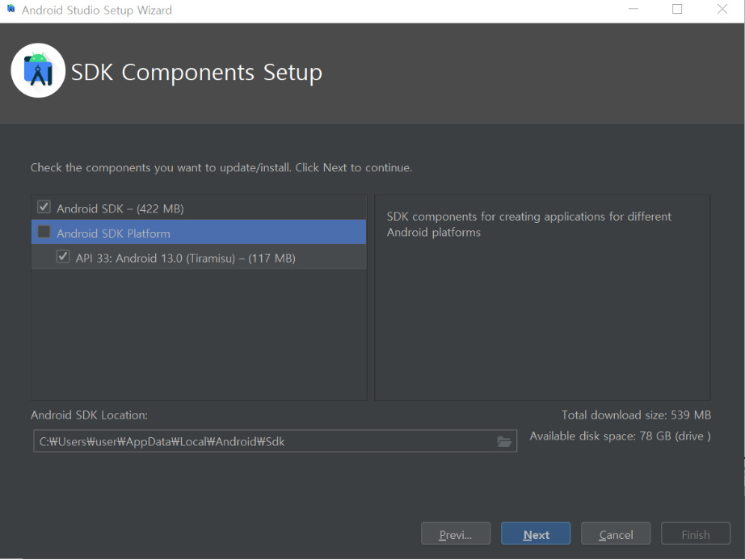
Task: Select the Android SDK – (422 MB) row
Action: [x=199, y=208]
